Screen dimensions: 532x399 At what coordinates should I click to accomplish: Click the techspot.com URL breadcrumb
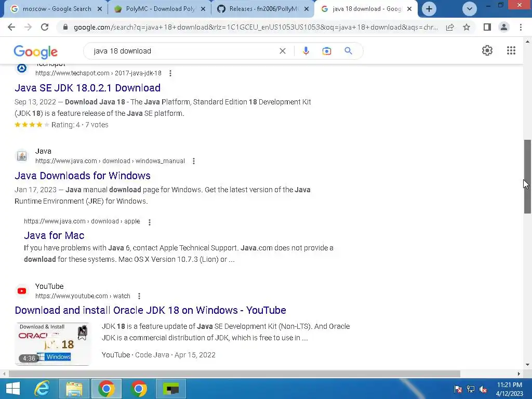click(x=98, y=73)
